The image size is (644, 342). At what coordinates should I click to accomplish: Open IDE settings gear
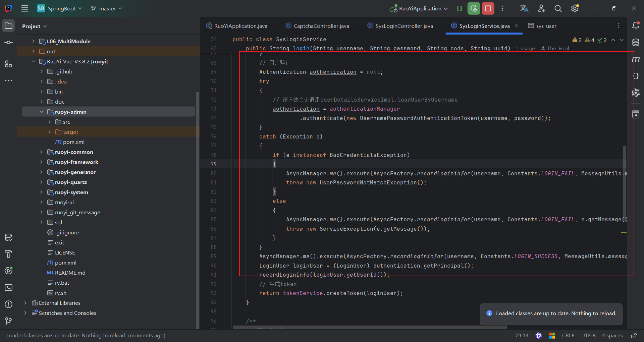point(575,8)
